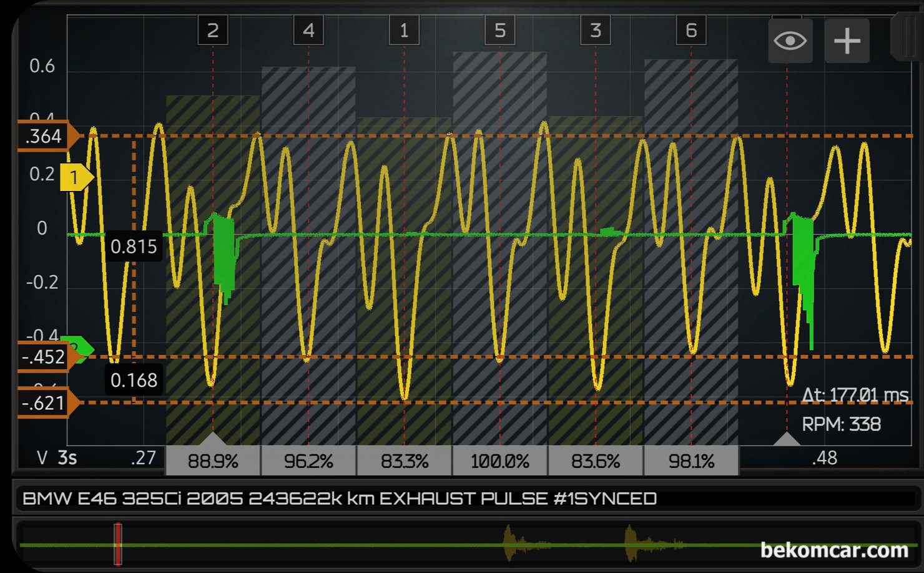Click the cylinder 4 marker box
The width and height of the screenshot is (924, 573).
[x=308, y=31]
